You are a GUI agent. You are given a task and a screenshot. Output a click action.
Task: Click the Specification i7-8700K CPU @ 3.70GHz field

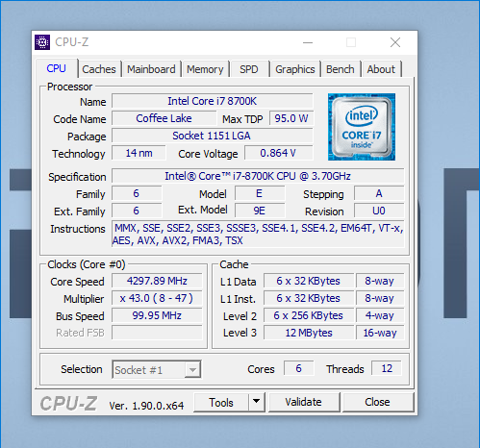pos(258,176)
